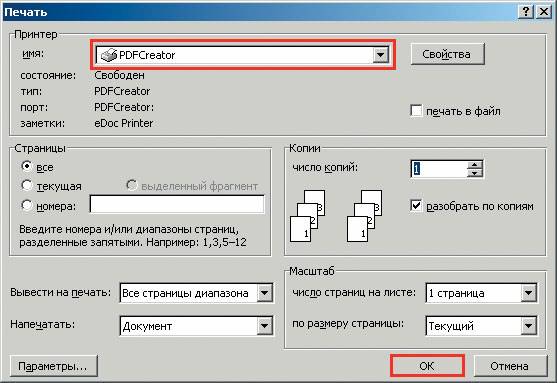Open Параметры... options button

point(53,366)
